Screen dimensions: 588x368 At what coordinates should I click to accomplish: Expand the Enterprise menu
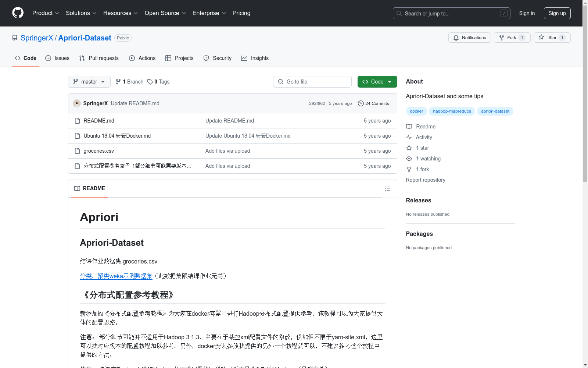[209, 13]
